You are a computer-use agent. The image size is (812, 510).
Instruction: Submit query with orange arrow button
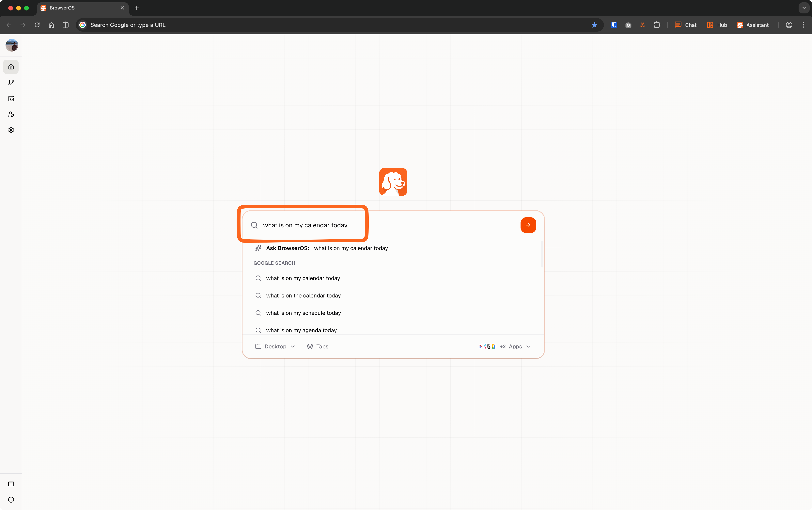[x=528, y=225]
